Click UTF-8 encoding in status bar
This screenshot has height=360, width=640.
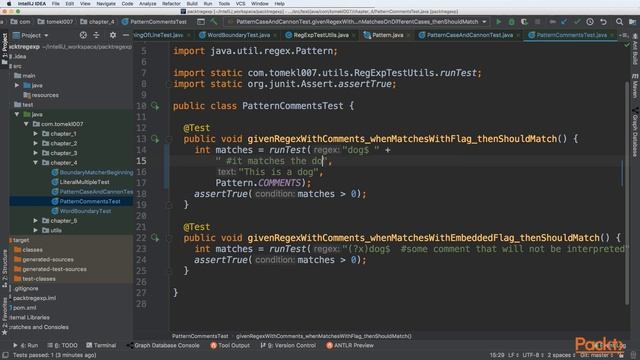pos(531,355)
